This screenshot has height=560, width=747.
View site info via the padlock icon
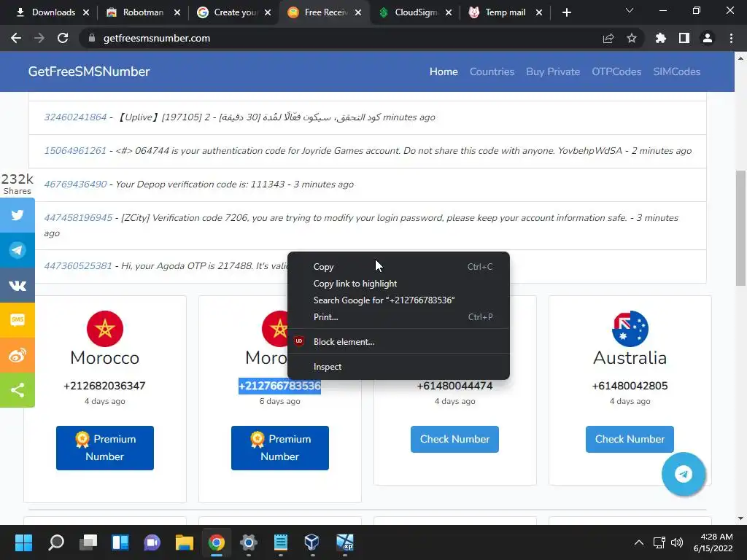(x=92, y=38)
